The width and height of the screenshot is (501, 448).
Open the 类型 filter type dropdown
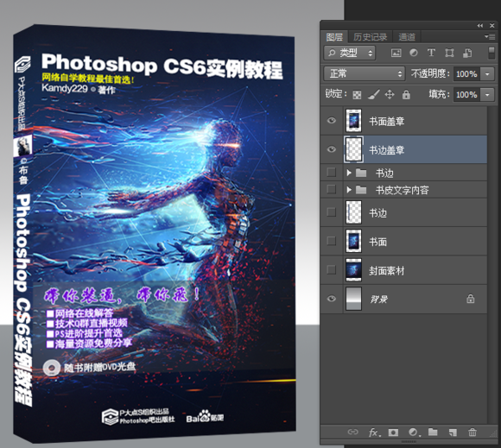350,53
